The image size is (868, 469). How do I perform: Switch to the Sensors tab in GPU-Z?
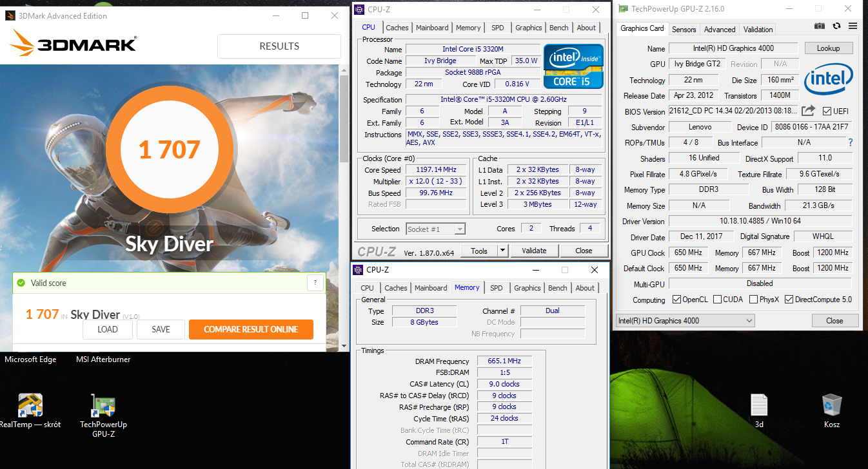click(684, 29)
